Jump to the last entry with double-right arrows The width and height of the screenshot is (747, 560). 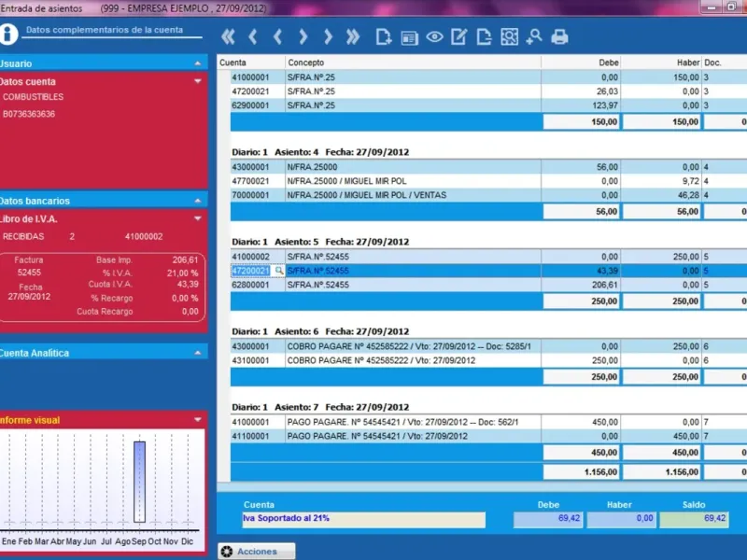(353, 36)
